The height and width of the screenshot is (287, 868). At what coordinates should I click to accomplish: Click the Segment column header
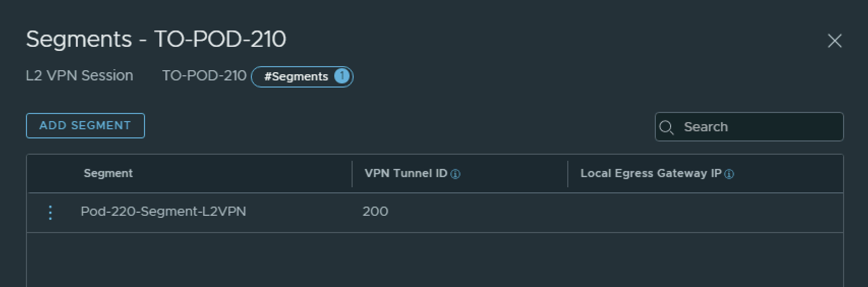point(108,174)
